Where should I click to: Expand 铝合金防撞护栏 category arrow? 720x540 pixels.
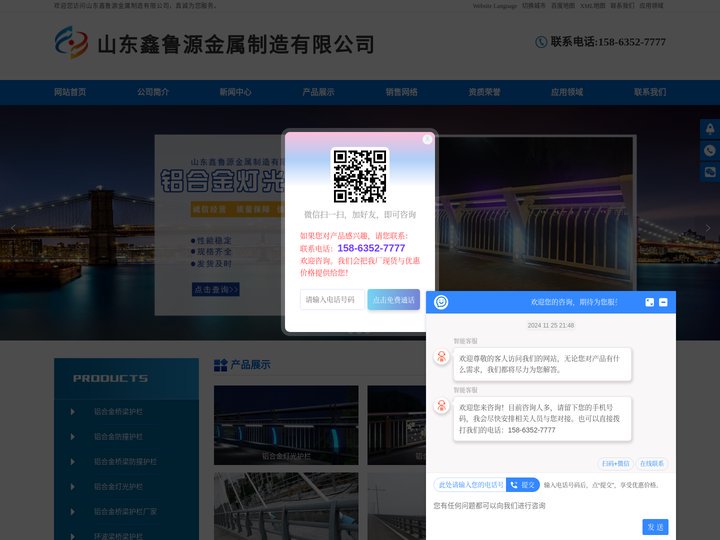tap(73, 437)
